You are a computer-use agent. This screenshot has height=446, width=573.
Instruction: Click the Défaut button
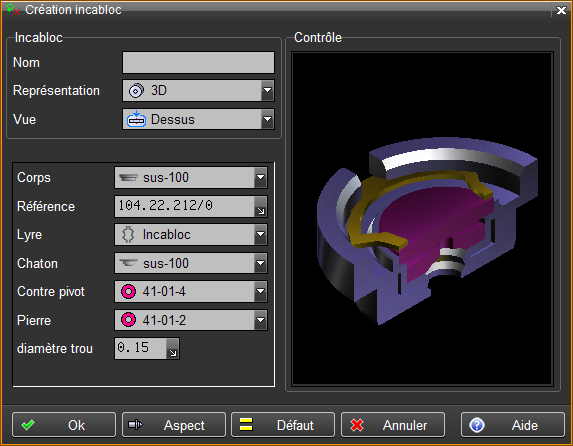pyautogui.click(x=283, y=425)
